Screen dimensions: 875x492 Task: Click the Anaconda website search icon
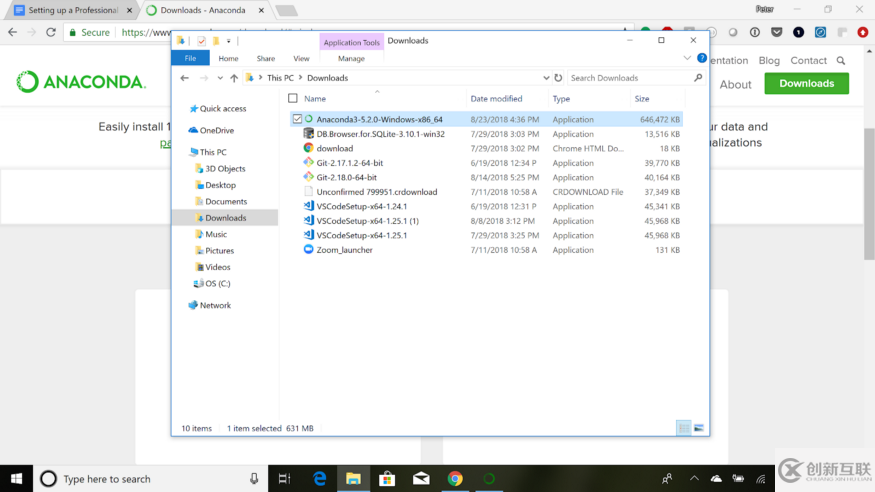841,60
